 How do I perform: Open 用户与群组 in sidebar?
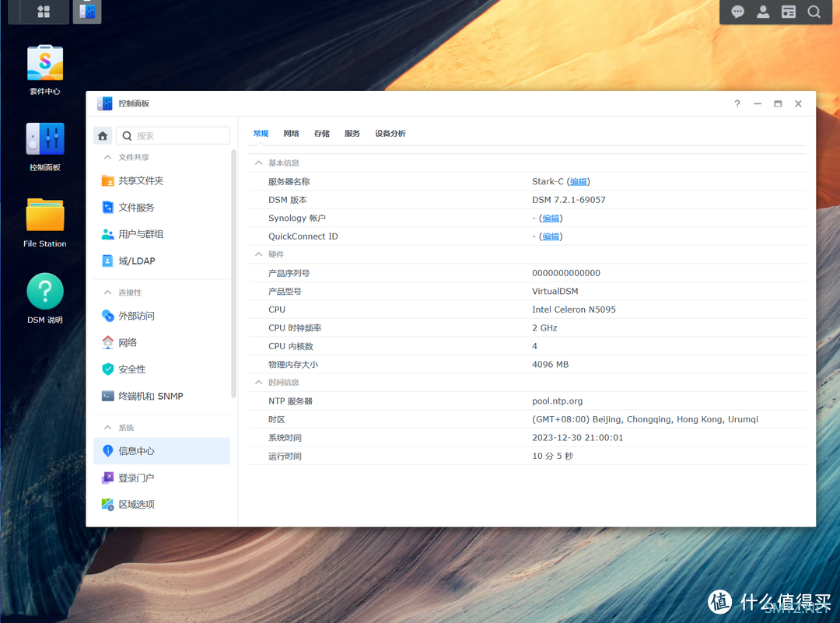162,234
